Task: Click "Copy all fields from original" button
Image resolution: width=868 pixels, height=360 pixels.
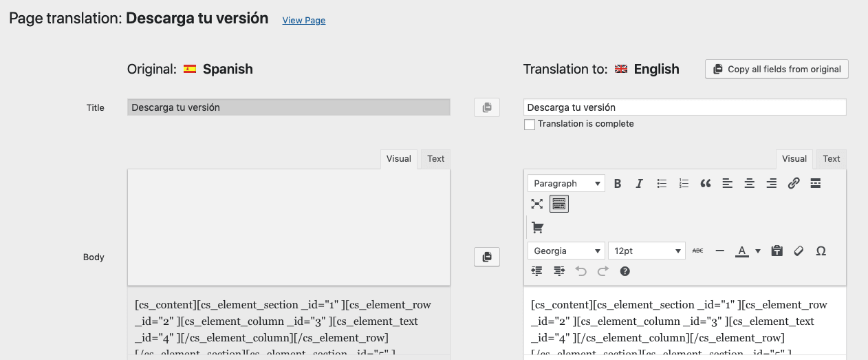Action: click(x=777, y=69)
